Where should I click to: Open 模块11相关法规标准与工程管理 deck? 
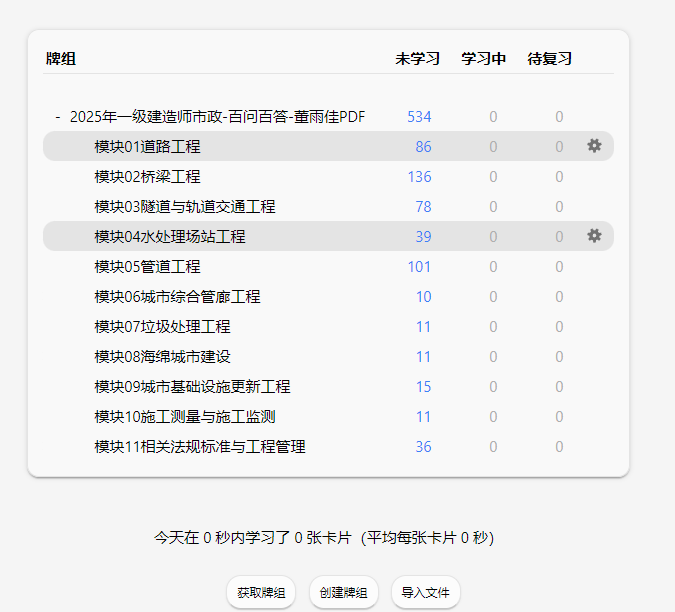coord(199,447)
